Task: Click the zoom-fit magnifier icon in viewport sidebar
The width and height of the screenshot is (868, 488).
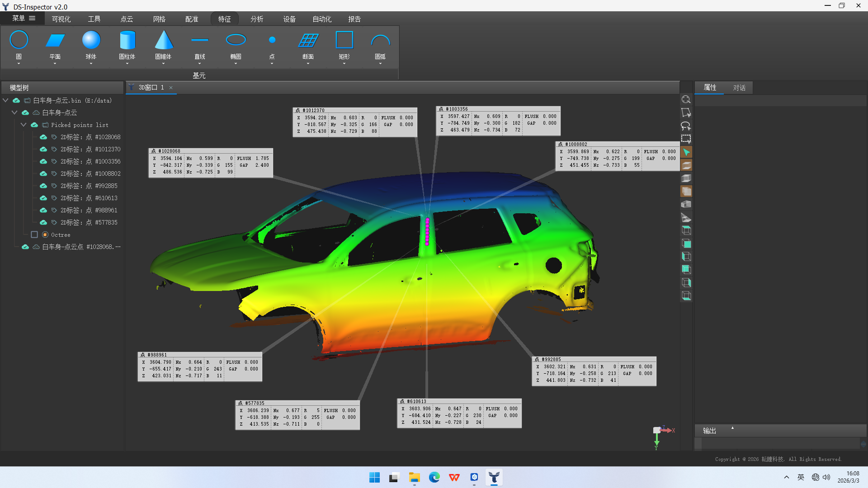Action: [686, 99]
